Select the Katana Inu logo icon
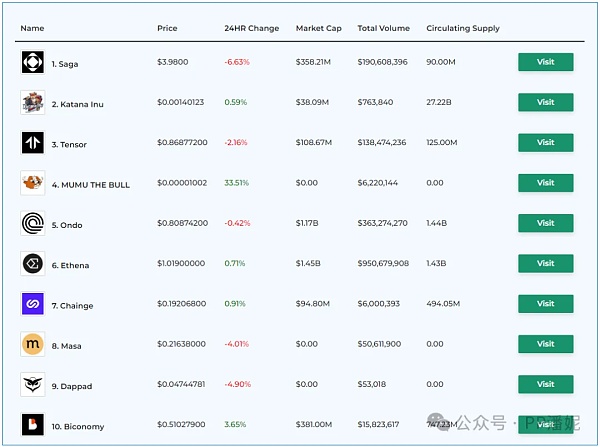Viewport: 600px width, 447px height. click(33, 102)
